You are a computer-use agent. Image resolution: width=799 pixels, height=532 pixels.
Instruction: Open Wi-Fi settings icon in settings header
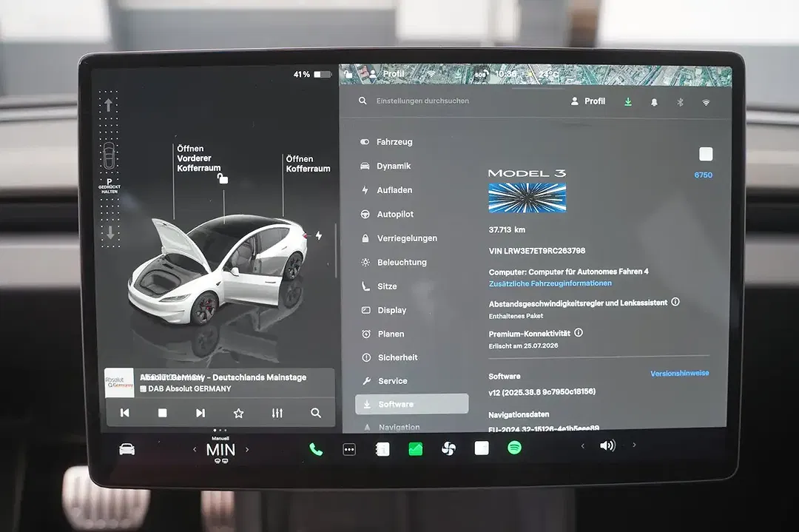point(706,102)
